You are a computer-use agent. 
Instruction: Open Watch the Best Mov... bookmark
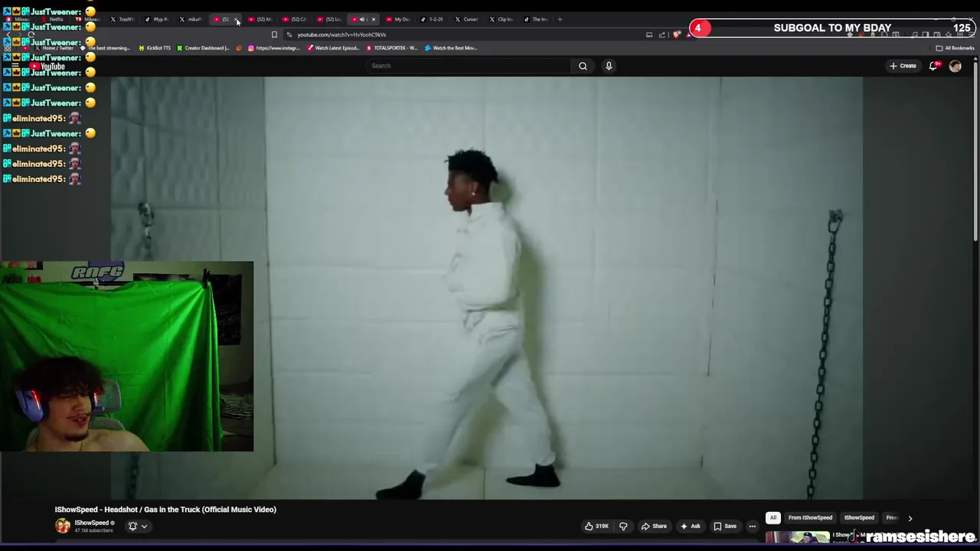(x=450, y=48)
